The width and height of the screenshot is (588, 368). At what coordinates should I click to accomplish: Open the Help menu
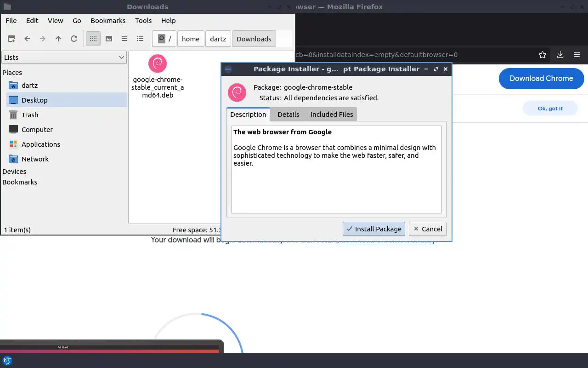(x=169, y=21)
